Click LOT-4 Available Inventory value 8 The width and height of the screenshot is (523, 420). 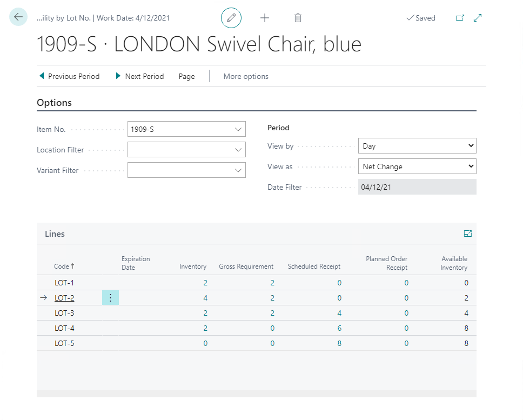466,328
